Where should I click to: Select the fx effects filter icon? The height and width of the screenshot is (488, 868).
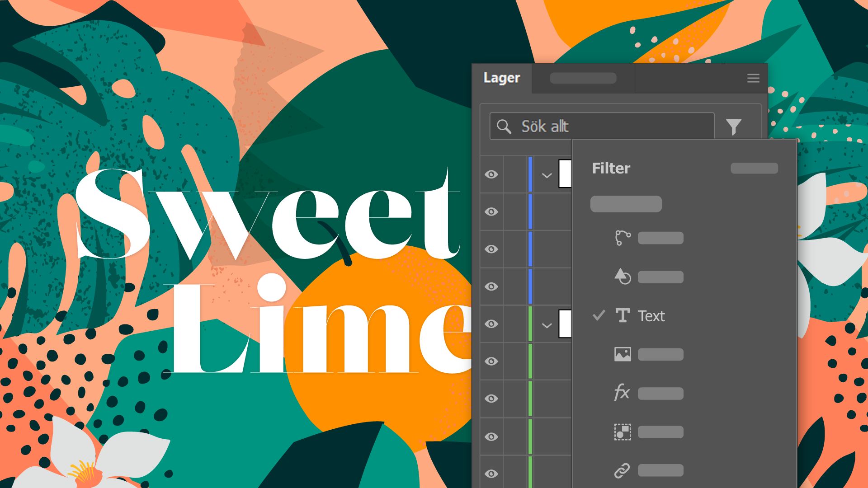[x=622, y=393]
